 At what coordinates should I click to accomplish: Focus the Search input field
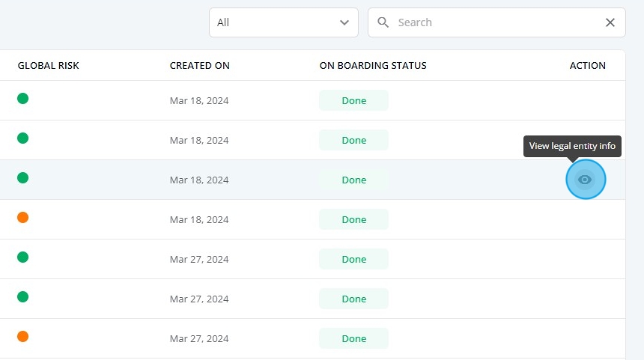pyautogui.click(x=496, y=22)
